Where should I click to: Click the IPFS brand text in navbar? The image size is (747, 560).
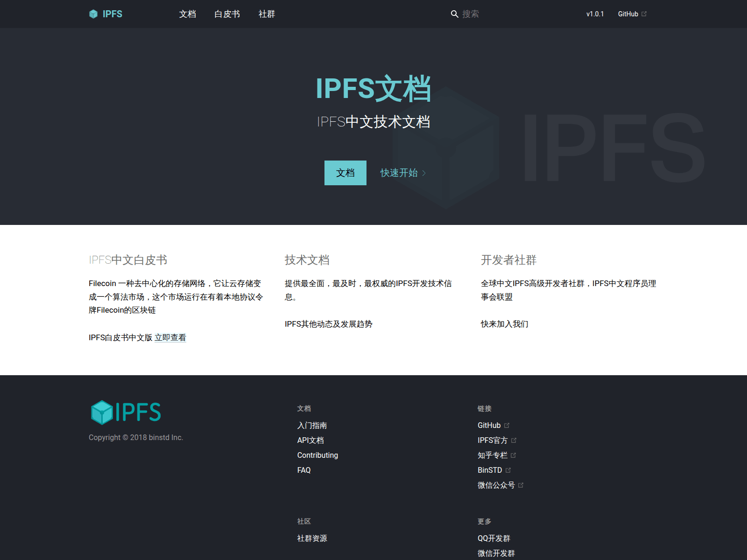click(113, 14)
